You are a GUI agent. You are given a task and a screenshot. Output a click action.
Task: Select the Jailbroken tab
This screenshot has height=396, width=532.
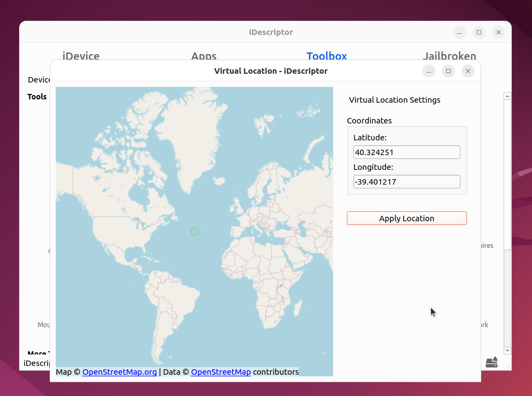tap(449, 56)
